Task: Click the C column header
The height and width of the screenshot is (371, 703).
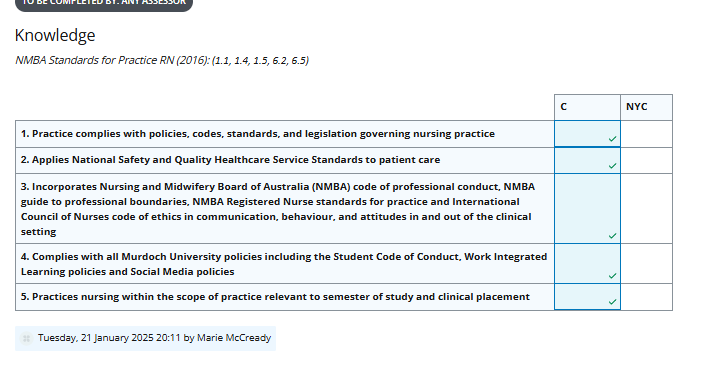Action: [587, 107]
